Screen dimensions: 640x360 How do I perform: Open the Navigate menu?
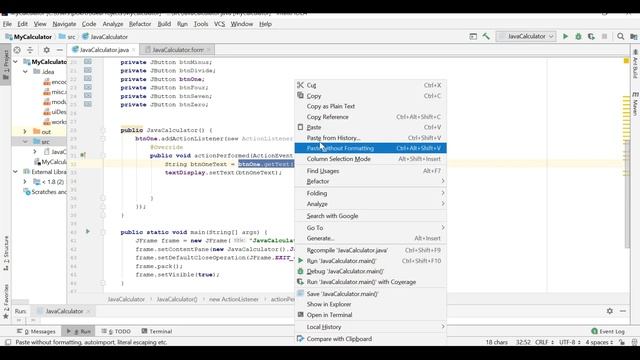coord(64,24)
